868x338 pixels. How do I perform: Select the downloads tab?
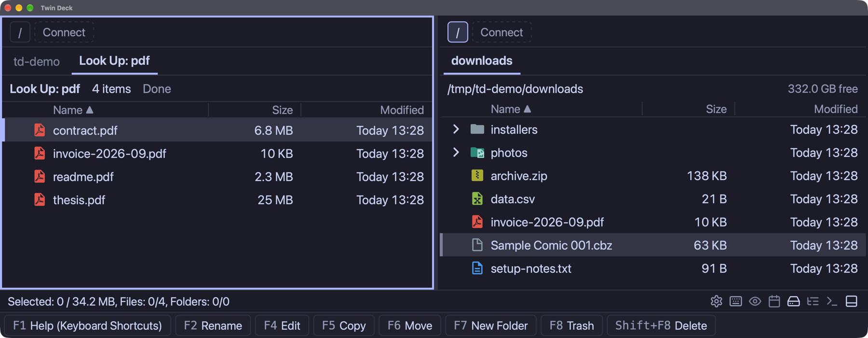coord(482,61)
